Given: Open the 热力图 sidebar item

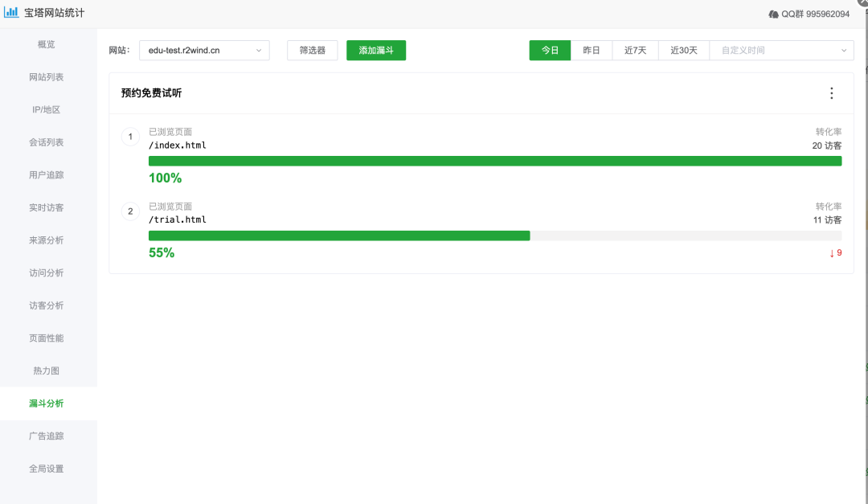Looking at the screenshot, I should (47, 371).
